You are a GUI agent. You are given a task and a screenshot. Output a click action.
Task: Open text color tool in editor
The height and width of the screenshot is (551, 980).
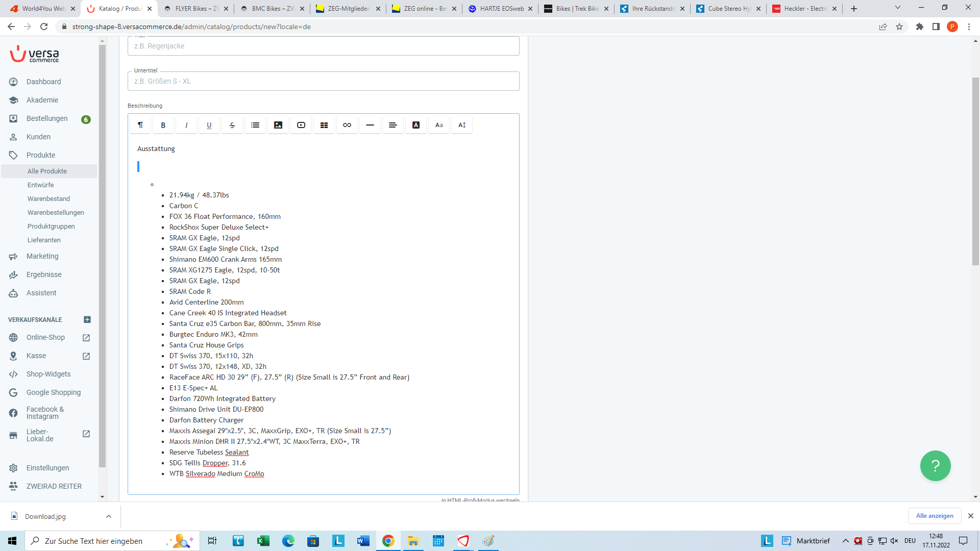(x=416, y=125)
